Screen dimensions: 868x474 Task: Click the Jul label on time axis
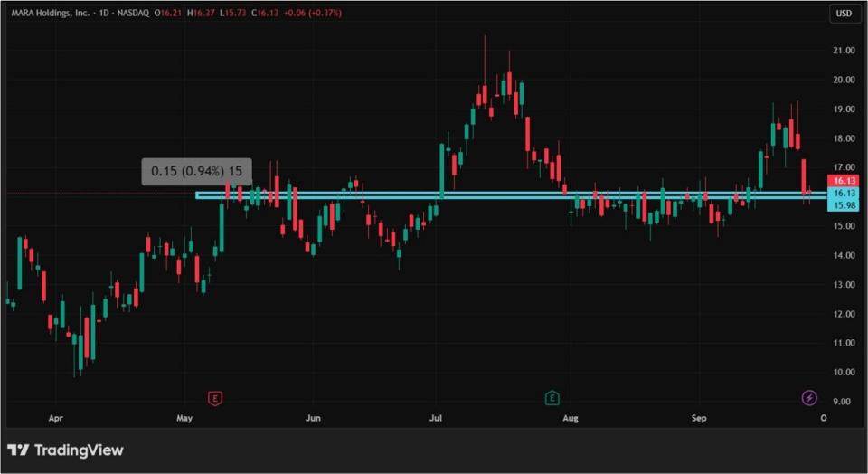pyautogui.click(x=437, y=419)
